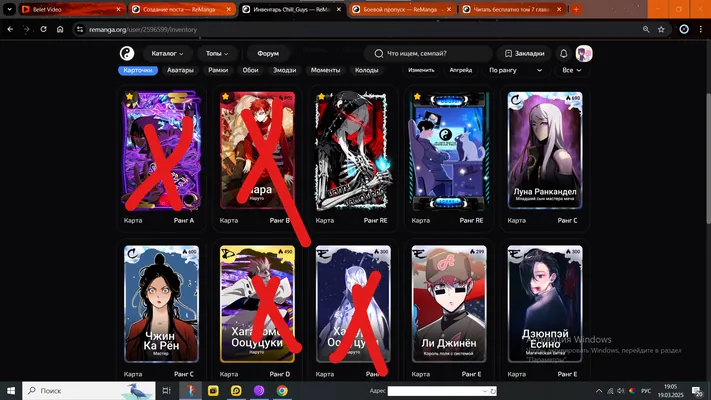
Task: Open the browser profile icon
Action: click(684, 29)
